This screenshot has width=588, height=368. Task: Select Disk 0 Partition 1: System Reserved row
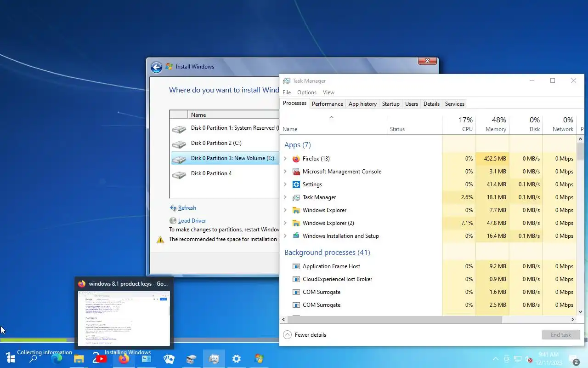pyautogui.click(x=225, y=128)
